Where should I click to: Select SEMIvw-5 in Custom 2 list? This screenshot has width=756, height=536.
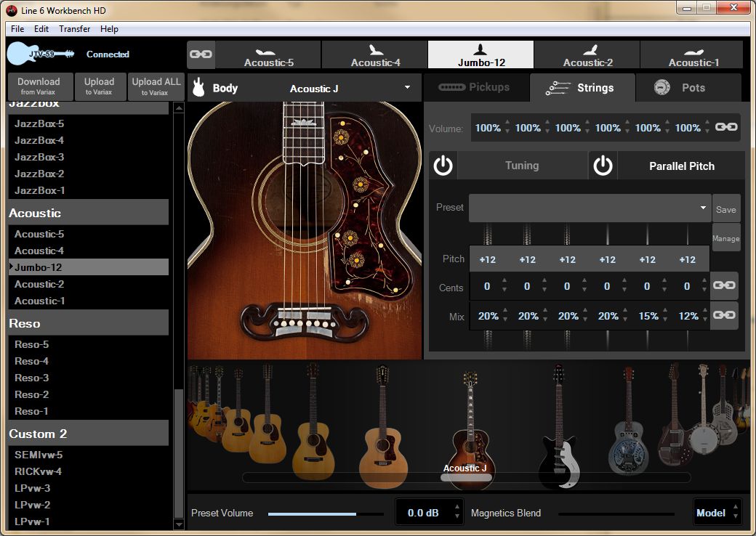click(89, 455)
